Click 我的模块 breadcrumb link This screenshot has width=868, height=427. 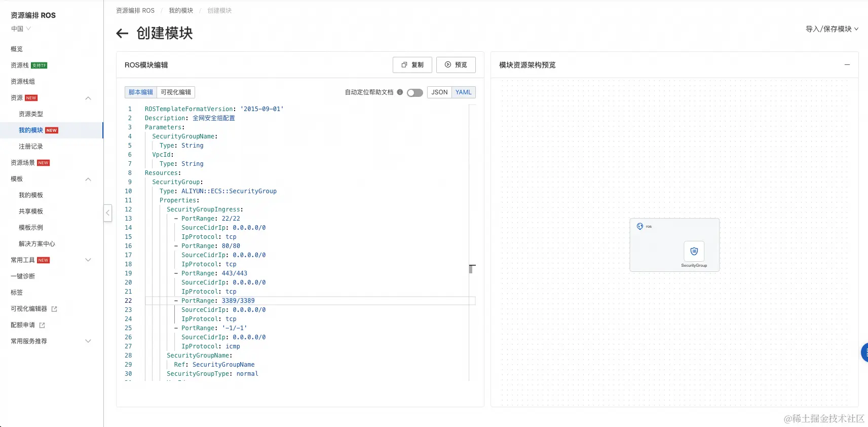click(x=181, y=11)
